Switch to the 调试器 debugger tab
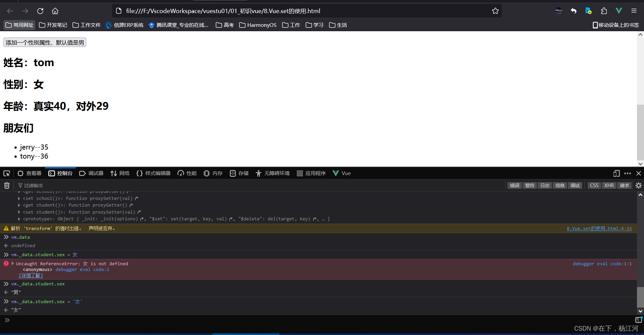Image resolution: width=644 pixels, height=335 pixels. pos(91,173)
